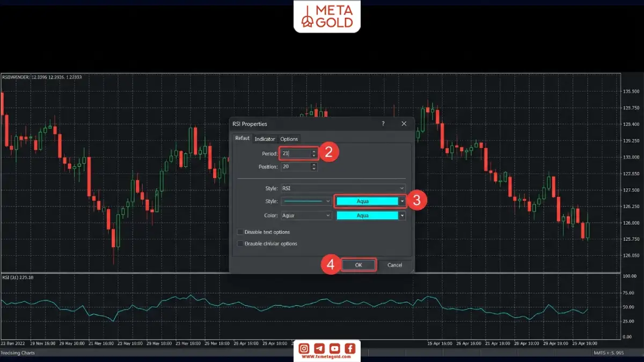Switch to the Refault tab

pos(242,138)
